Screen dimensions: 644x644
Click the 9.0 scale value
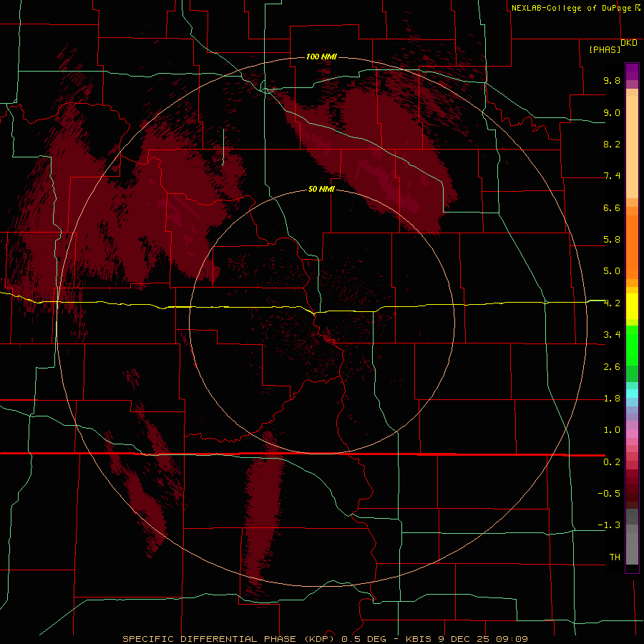[x=612, y=112]
